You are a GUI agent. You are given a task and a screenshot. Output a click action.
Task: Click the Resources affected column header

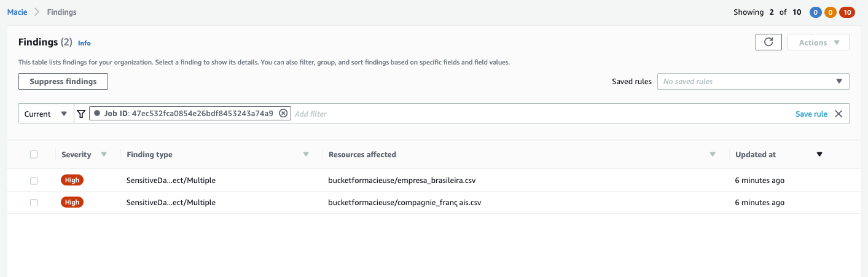tap(362, 154)
